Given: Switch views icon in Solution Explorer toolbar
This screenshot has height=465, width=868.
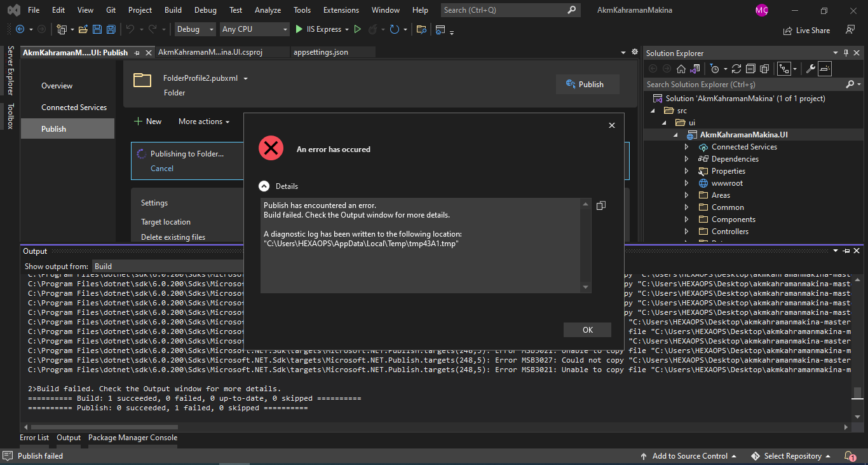Looking at the screenshot, I should (x=695, y=69).
